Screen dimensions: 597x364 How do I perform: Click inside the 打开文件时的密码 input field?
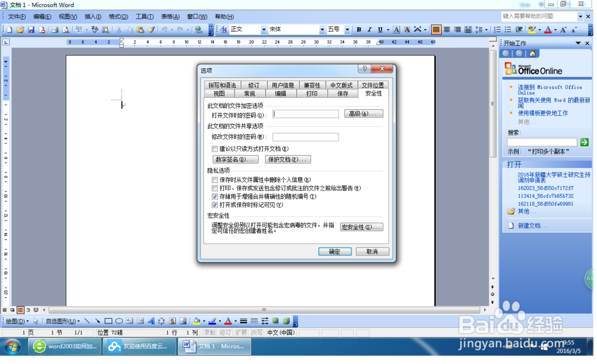pos(305,113)
